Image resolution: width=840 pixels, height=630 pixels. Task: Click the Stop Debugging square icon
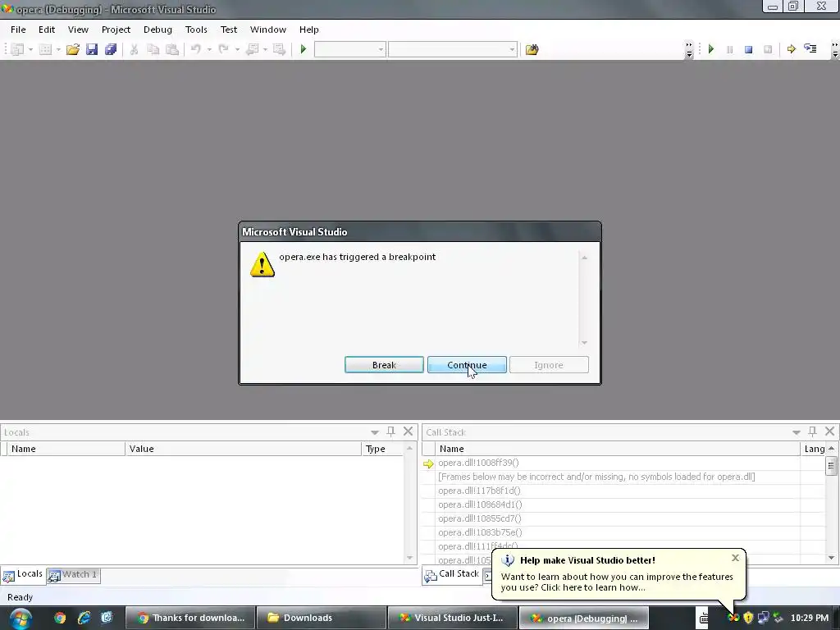tap(748, 49)
